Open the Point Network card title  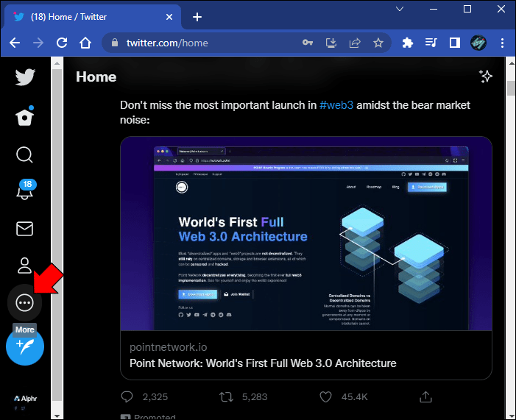pos(263,363)
